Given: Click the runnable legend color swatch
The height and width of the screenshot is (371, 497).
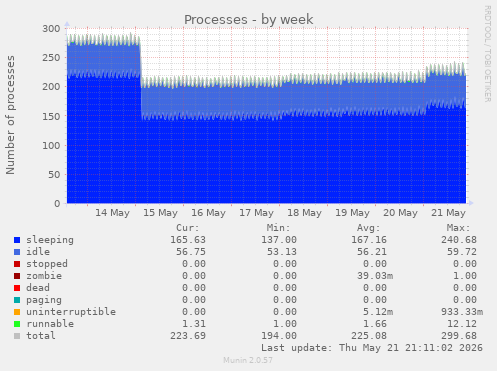Looking at the screenshot, I should tap(17, 324).
